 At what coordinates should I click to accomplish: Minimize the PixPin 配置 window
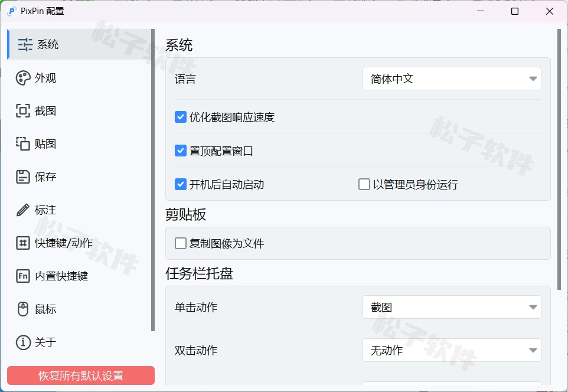[x=481, y=11]
